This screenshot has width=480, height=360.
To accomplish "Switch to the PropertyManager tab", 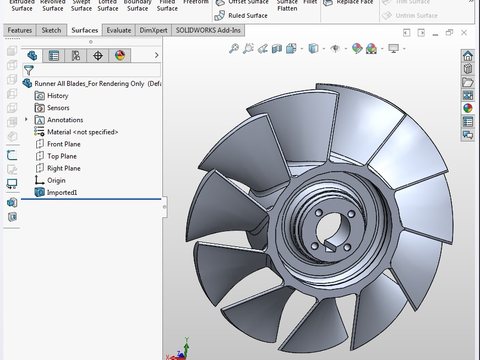I will [54, 55].
